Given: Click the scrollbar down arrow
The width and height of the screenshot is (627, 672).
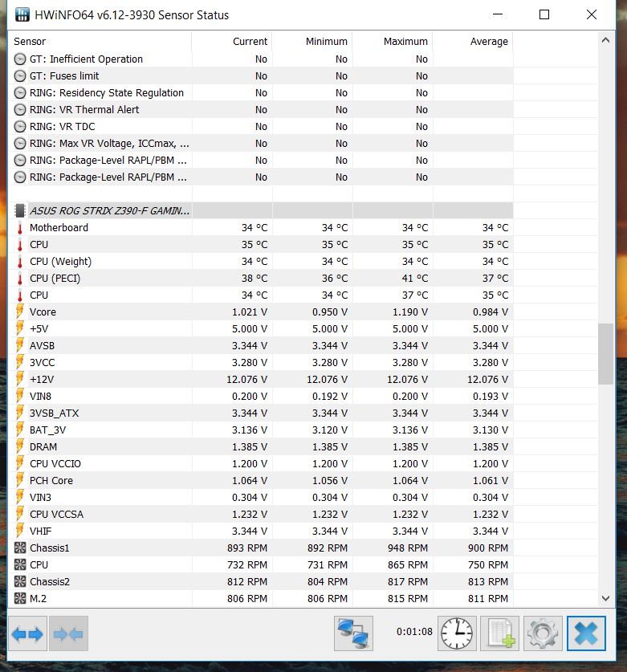Looking at the screenshot, I should click(x=605, y=598).
